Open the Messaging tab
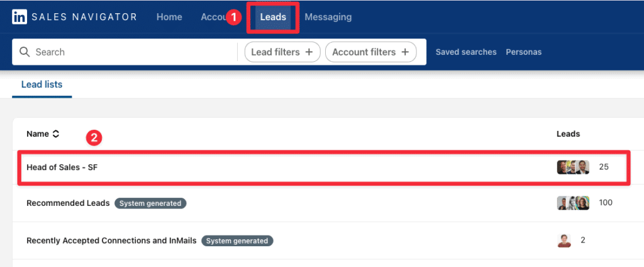Screen dimensions: 644x267 click(x=328, y=17)
